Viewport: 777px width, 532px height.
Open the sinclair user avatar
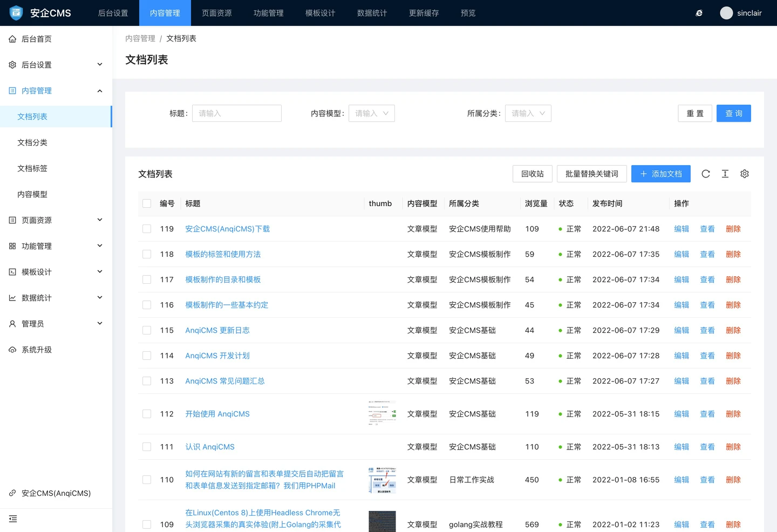coord(726,13)
